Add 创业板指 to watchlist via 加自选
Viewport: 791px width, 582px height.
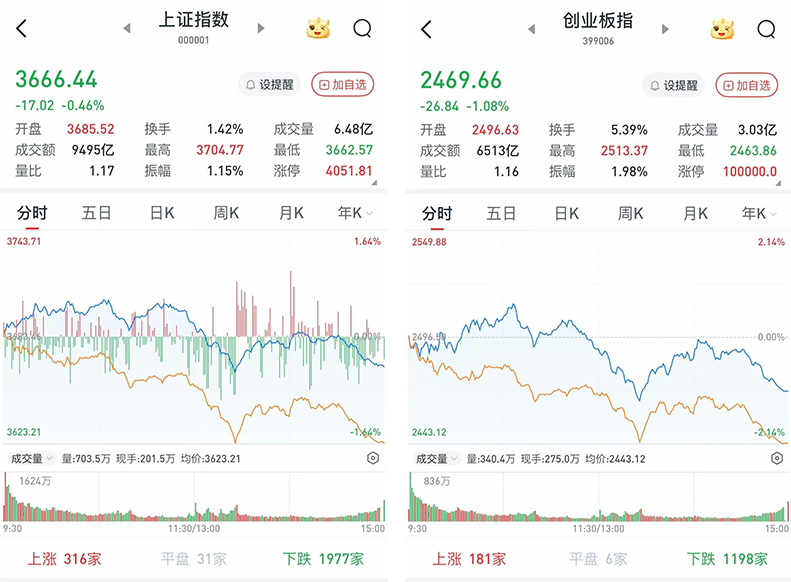coord(746,85)
